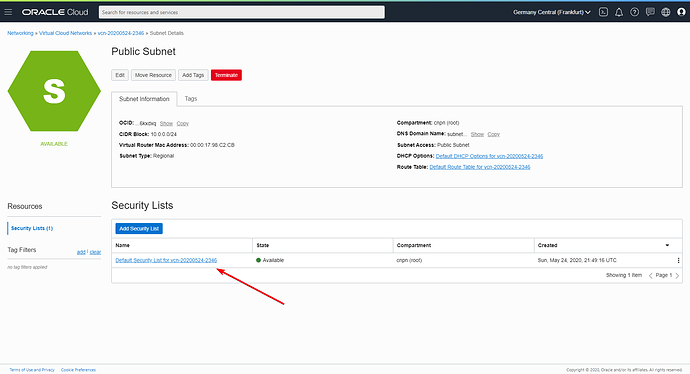Open the feedback chat icon
The width and height of the screenshot is (690, 374).
pos(650,12)
